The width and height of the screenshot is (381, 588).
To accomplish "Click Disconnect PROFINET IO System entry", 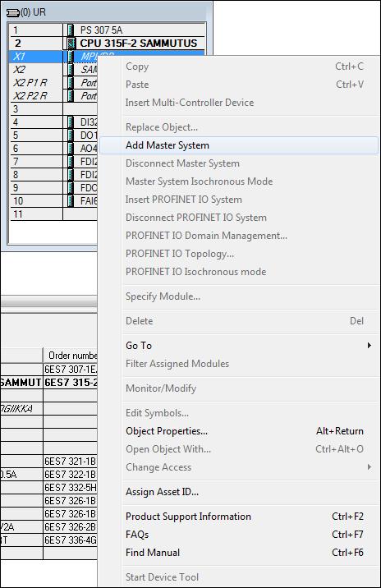I will pos(239,218).
